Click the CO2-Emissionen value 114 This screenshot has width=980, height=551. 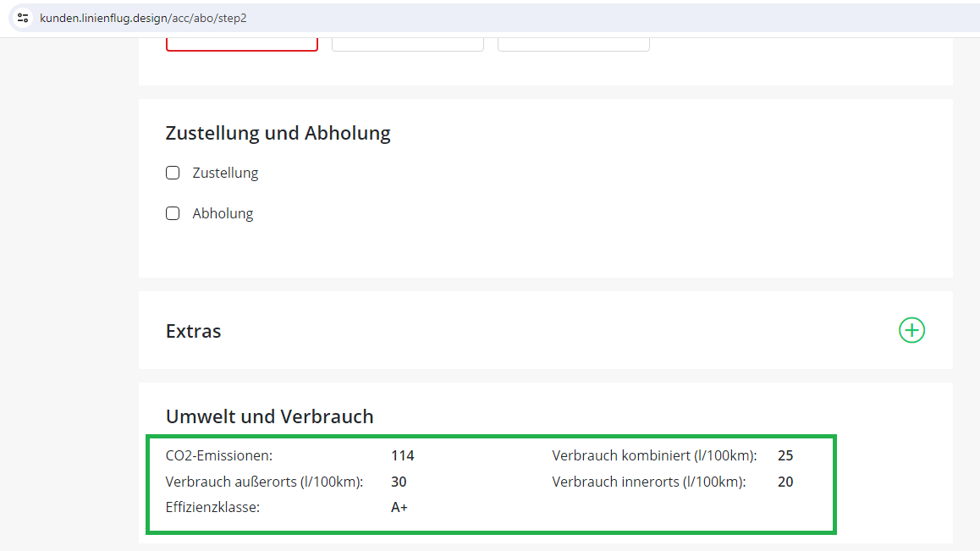(402, 455)
